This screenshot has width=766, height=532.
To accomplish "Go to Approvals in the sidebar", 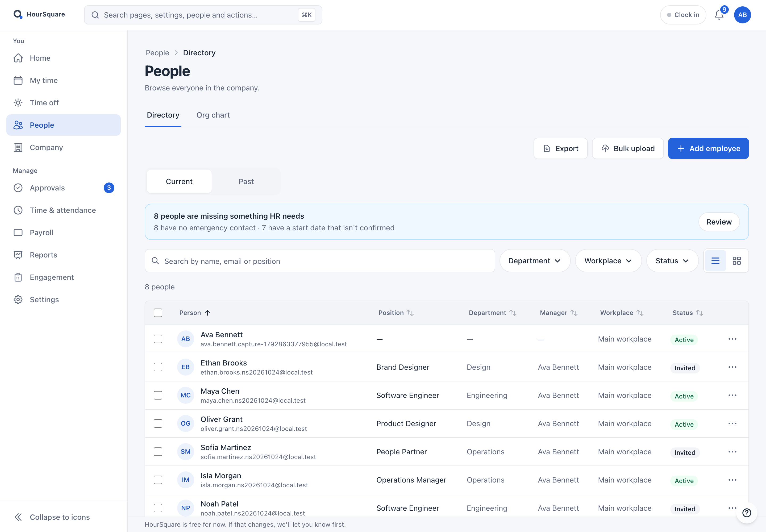I will [63, 188].
